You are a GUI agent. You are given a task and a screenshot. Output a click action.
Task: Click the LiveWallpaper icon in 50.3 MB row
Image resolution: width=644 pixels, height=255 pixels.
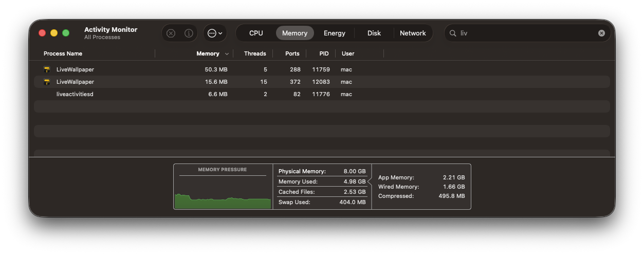[x=47, y=69]
